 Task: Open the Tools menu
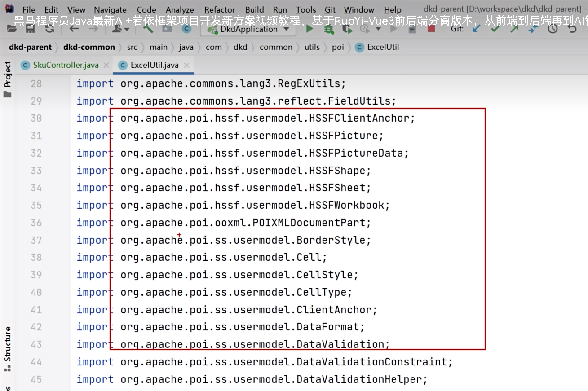click(306, 10)
